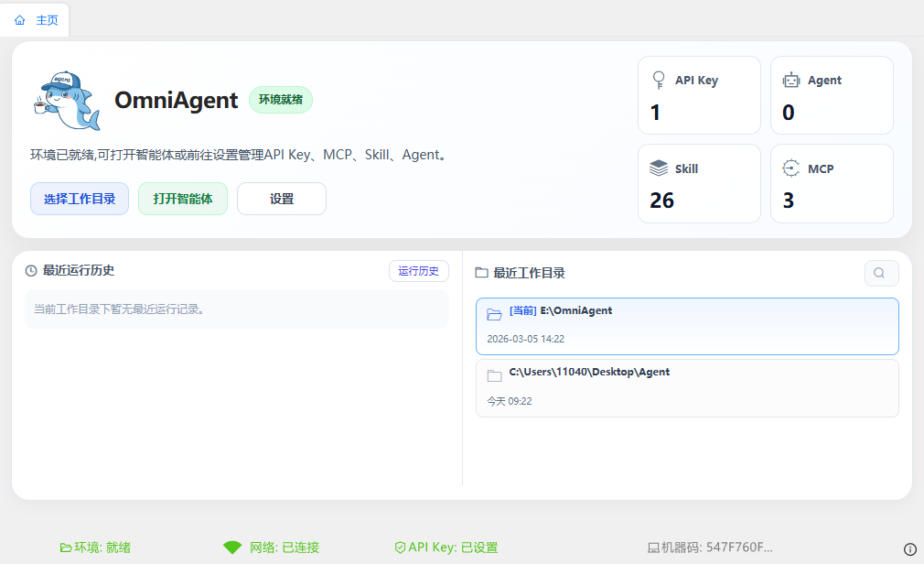The width and height of the screenshot is (924, 564).
Task: Click the robot icon on the Agent card
Action: pyautogui.click(x=790, y=80)
